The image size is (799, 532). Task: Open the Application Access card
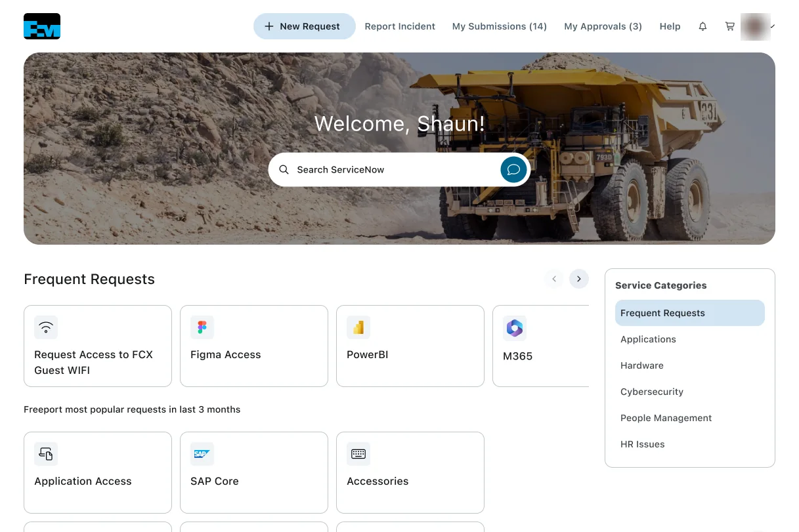tap(98, 472)
